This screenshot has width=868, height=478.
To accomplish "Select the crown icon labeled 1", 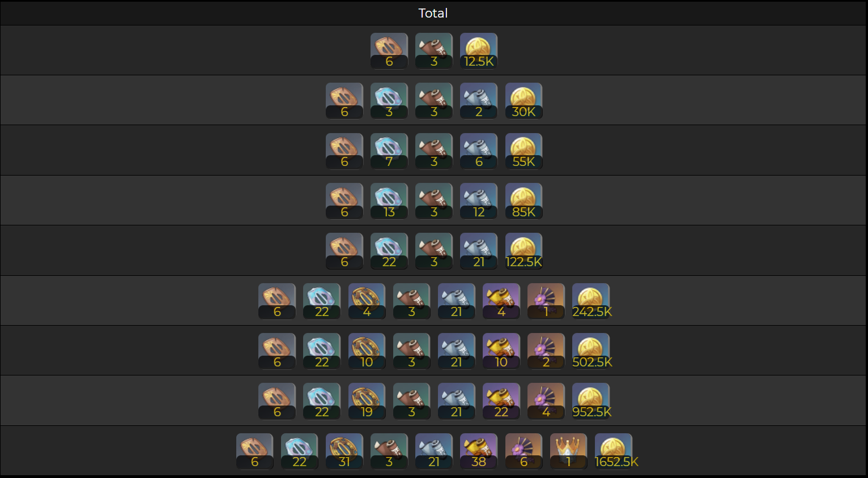I will [568, 451].
